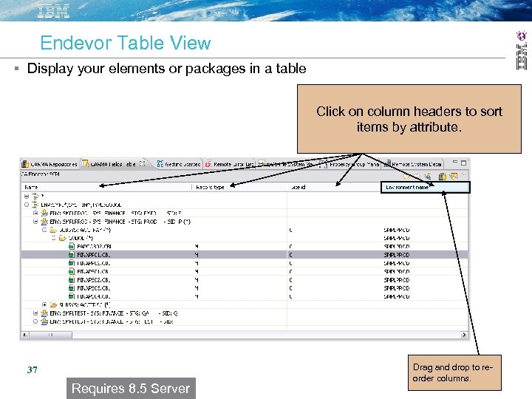Sort by the Record type column header

tap(239, 187)
